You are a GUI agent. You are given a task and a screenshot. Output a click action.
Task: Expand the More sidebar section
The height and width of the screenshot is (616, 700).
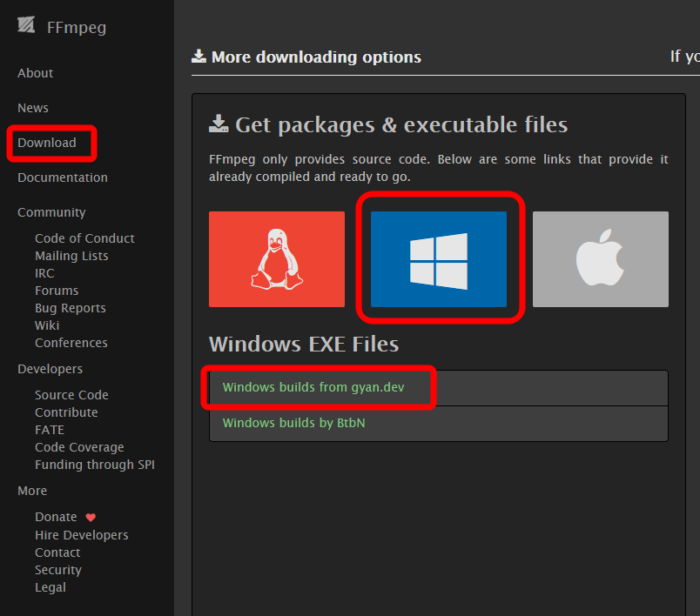(x=32, y=491)
